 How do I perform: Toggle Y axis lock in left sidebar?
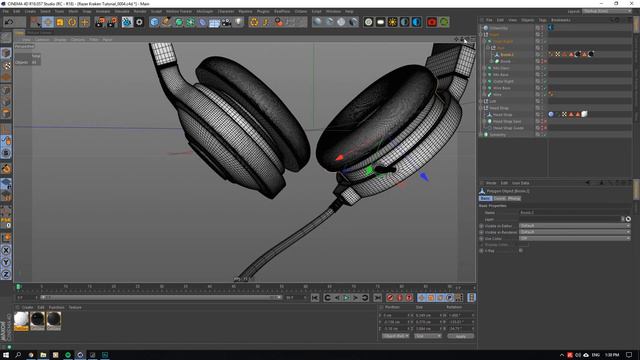click(6, 262)
